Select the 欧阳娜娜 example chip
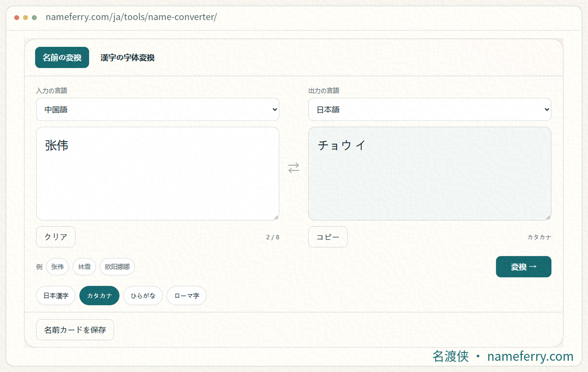Image resolution: width=588 pixels, height=372 pixels. point(117,267)
